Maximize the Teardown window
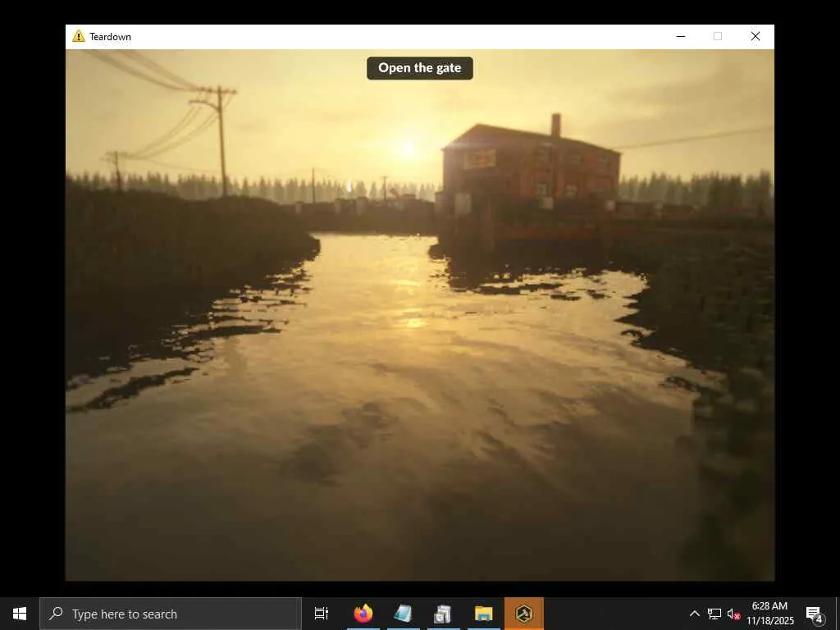The width and height of the screenshot is (840, 630). click(x=717, y=36)
